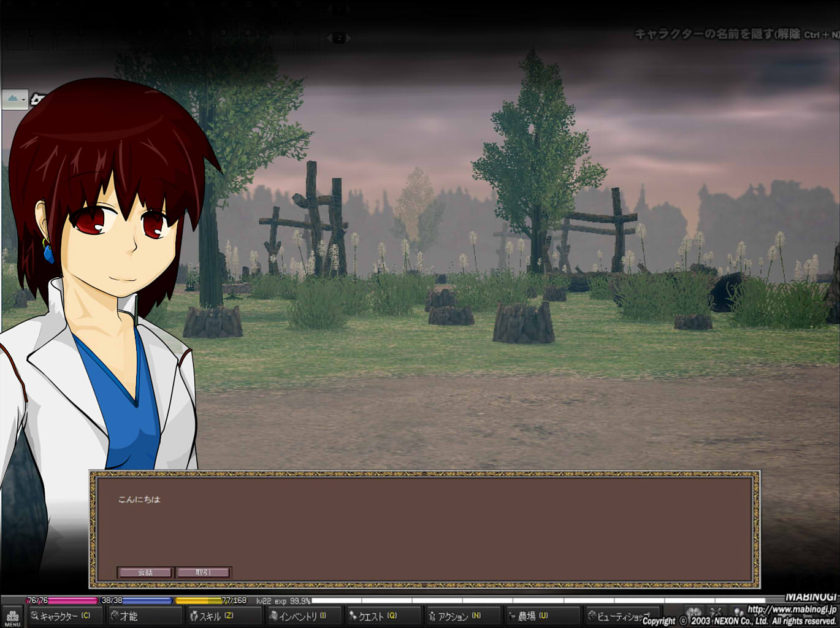Open the weather icon dropdown

click(14, 99)
